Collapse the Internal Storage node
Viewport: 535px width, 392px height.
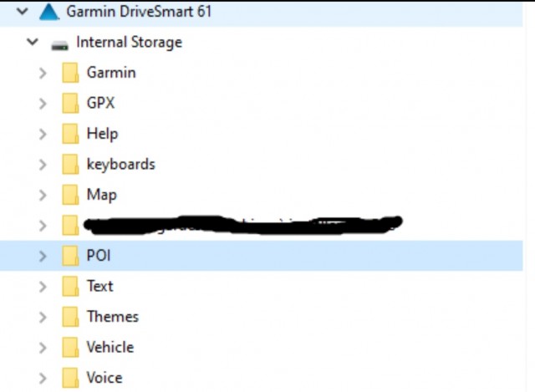33,43
